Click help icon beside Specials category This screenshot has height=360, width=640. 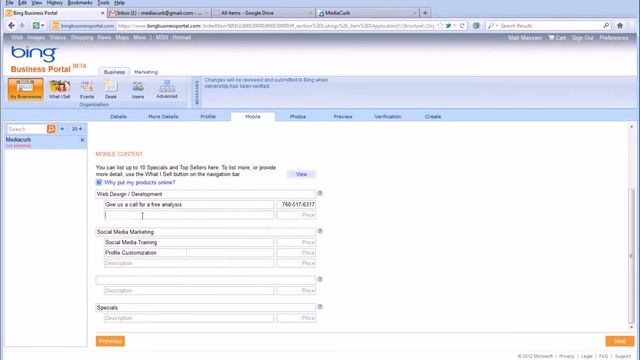320,307
